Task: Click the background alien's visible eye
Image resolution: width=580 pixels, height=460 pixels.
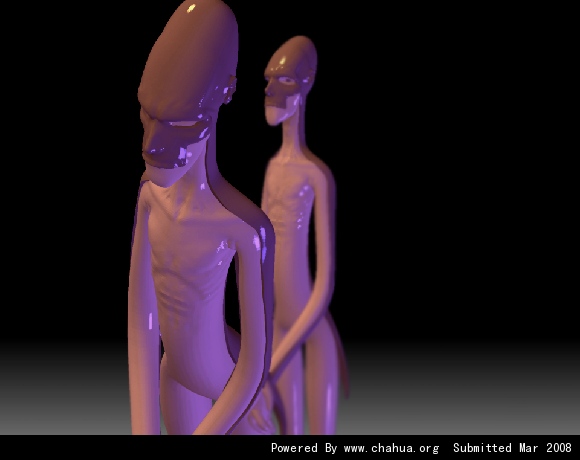Action: (x=286, y=79)
